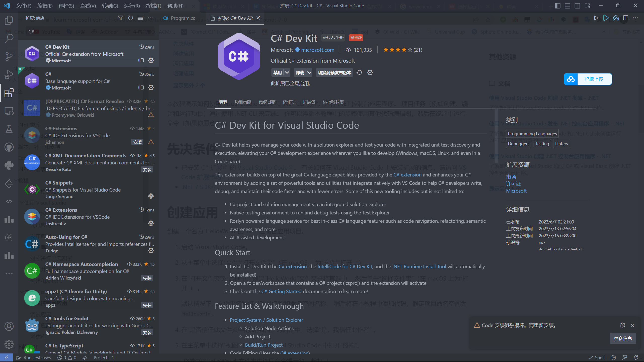Click the switch to pre-release version button

tap(334, 72)
